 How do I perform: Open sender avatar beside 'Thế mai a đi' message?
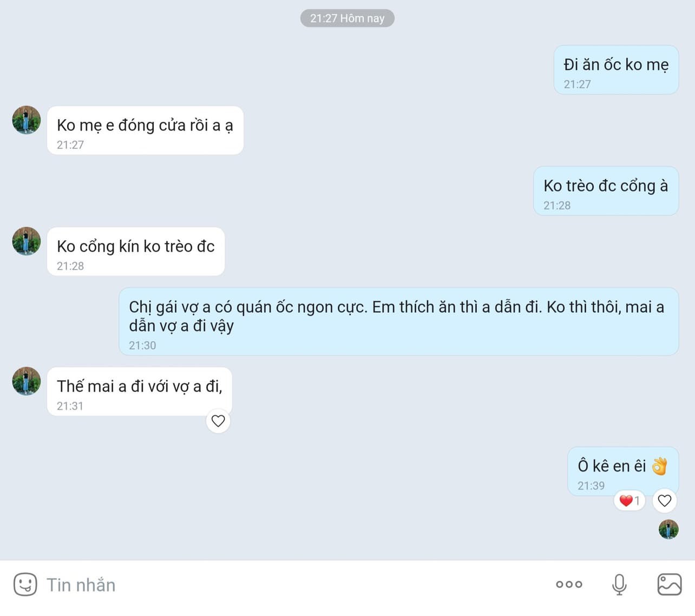point(27,382)
